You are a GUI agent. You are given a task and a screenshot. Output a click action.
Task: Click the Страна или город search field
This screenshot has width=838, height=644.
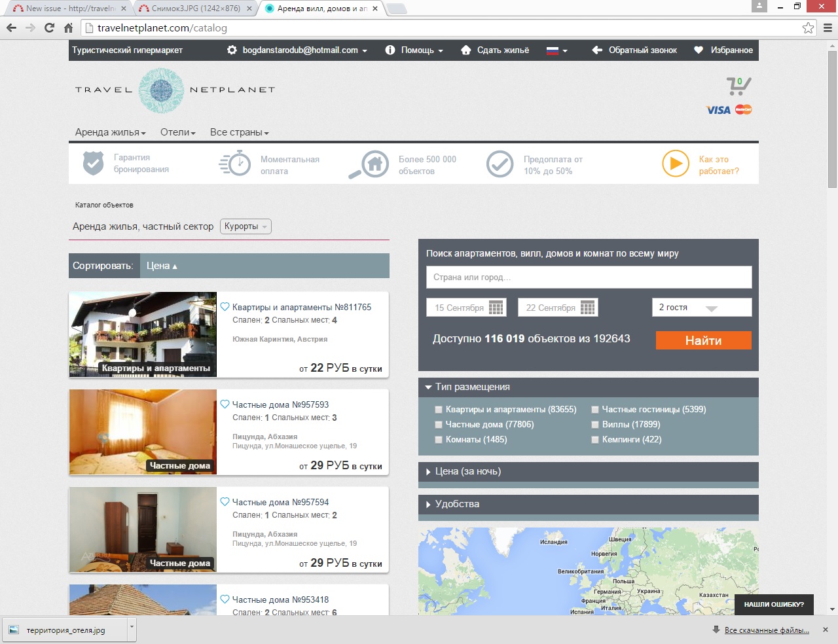tap(589, 277)
